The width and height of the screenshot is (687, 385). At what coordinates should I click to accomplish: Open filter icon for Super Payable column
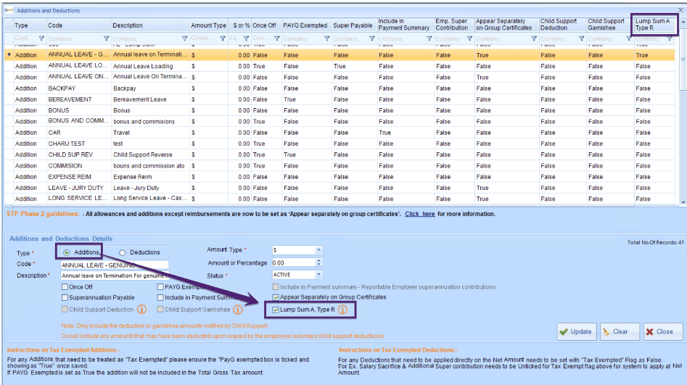372,39
